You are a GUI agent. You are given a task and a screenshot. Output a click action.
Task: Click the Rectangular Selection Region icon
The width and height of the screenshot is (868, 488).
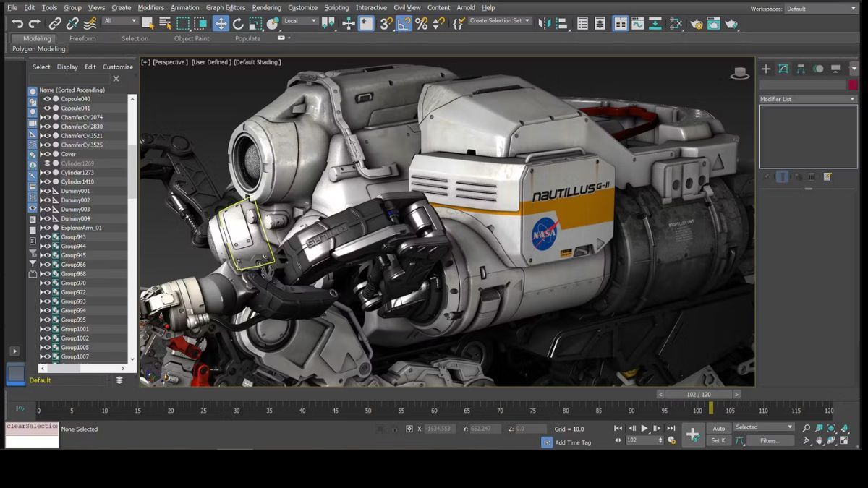click(x=184, y=24)
